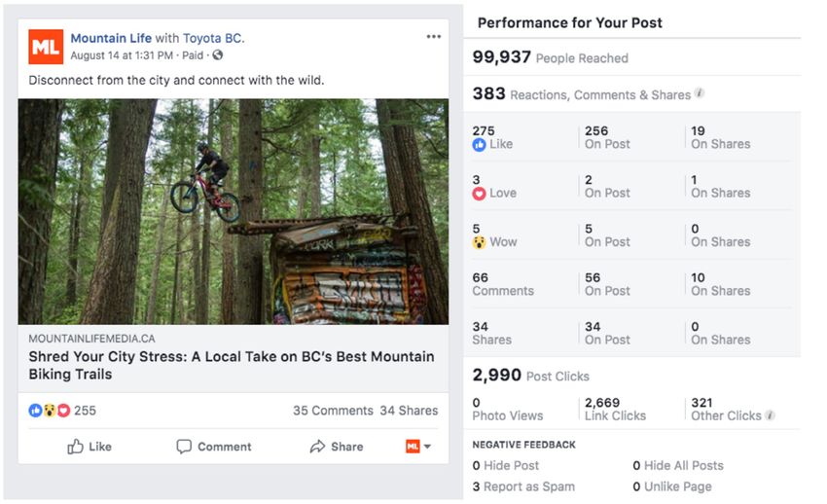
Task: Click the red Love heart icon in stats
Action: (479, 193)
